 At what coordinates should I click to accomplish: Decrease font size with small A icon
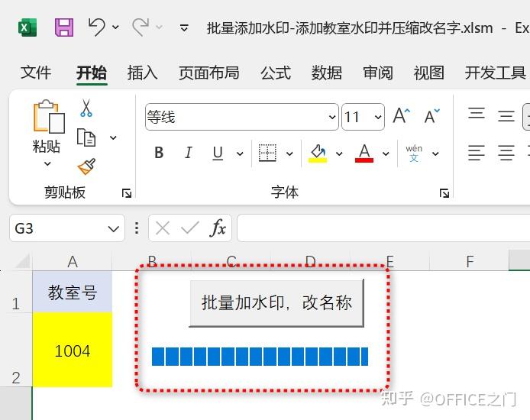pos(432,116)
